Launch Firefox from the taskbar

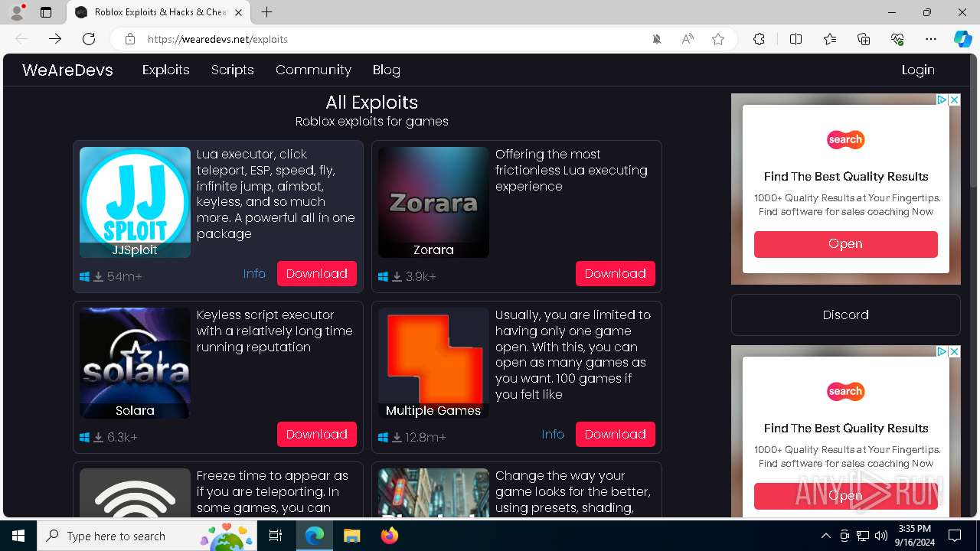(x=389, y=536)
